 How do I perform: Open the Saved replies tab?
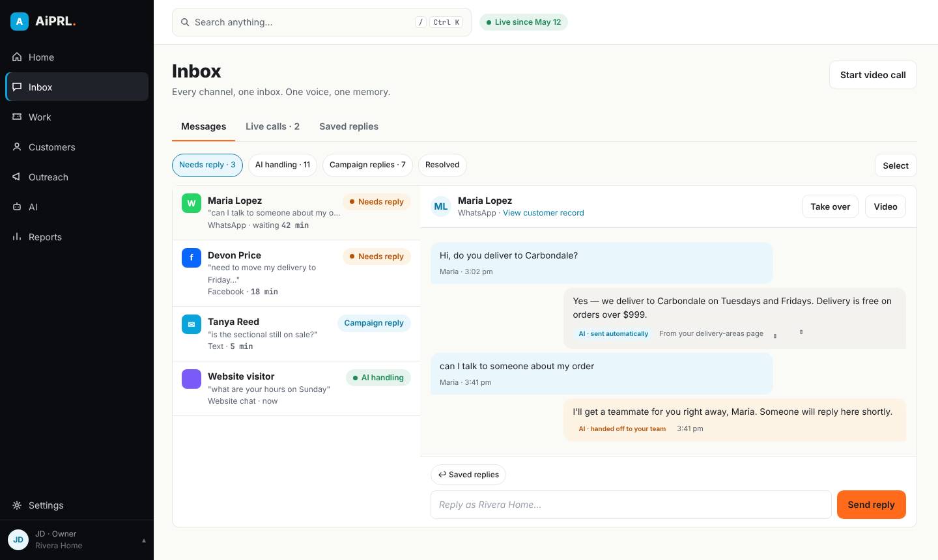pos(348,127)
